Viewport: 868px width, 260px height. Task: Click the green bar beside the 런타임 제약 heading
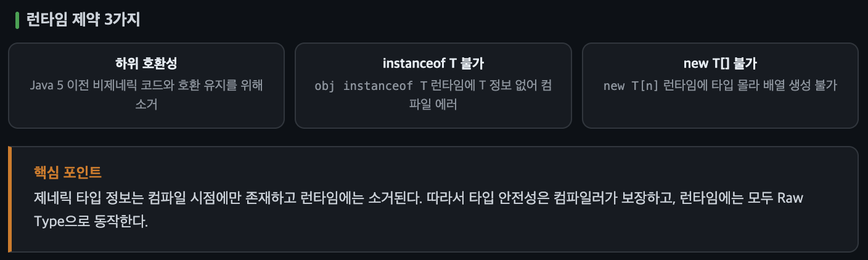(x=17, y=20)
